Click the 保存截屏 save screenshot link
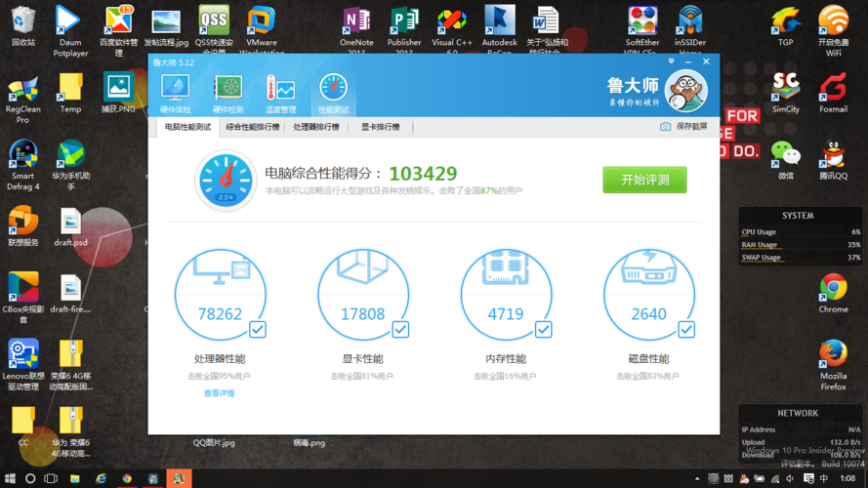Image resolution: width=868 pixels, height=488 pixels. 691,127
